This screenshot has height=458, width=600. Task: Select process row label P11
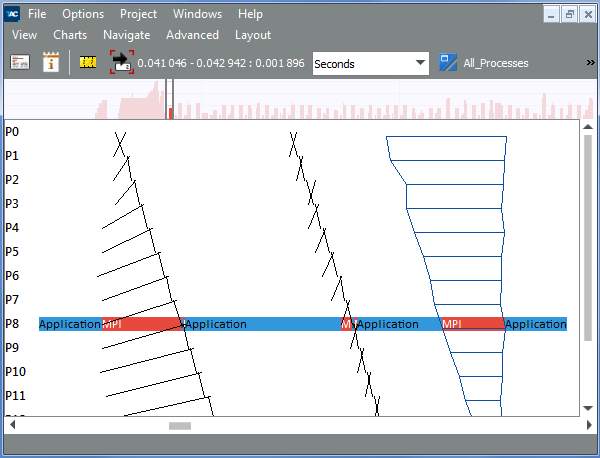tap(15, 395)
